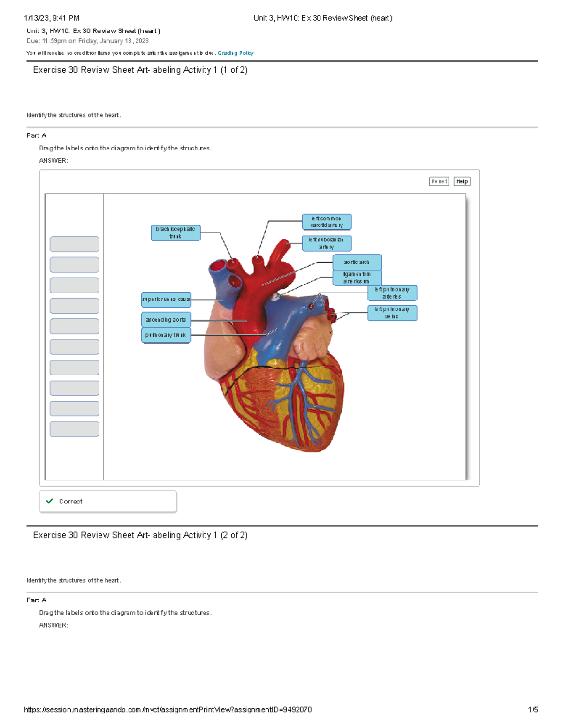This screenshot has height=728, width=563.
Task: Click the Activity 1 (2 of 2) heading
Action: pyautogui.click(x=140, y=535)
